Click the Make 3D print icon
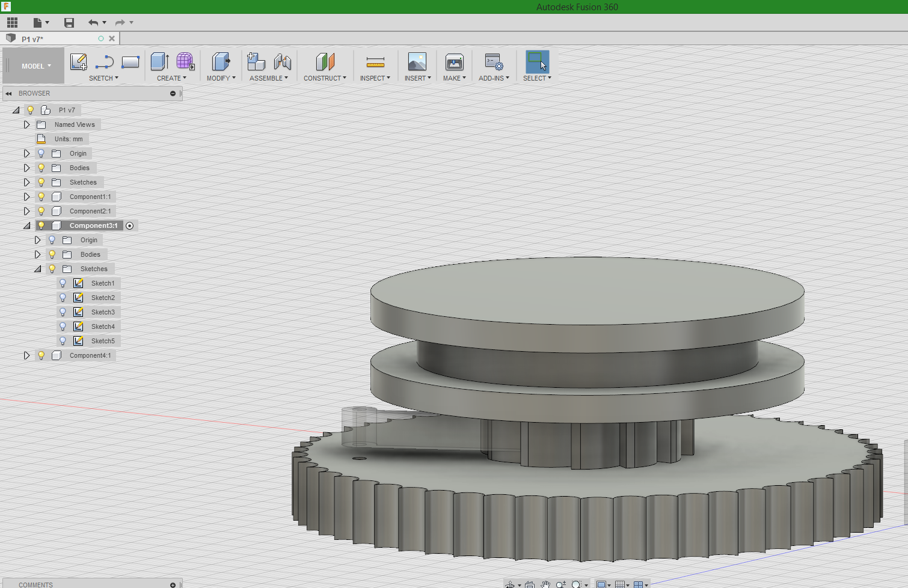Viewport: 908px width, 588px height. tap(455, 62)
